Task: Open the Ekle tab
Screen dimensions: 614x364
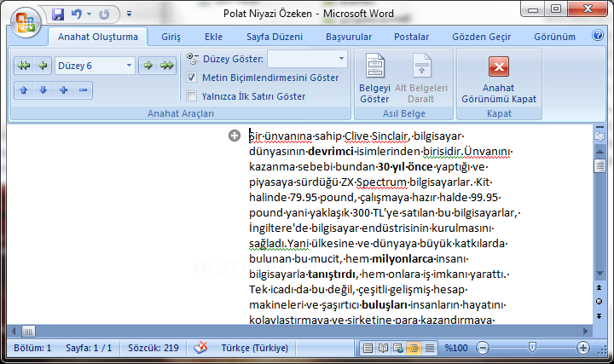Action: (213, 37)
